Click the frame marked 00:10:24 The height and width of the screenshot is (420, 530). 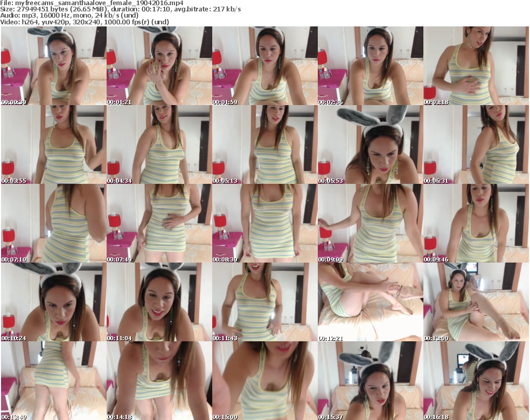pyautogui.click(x=53, y=302)
